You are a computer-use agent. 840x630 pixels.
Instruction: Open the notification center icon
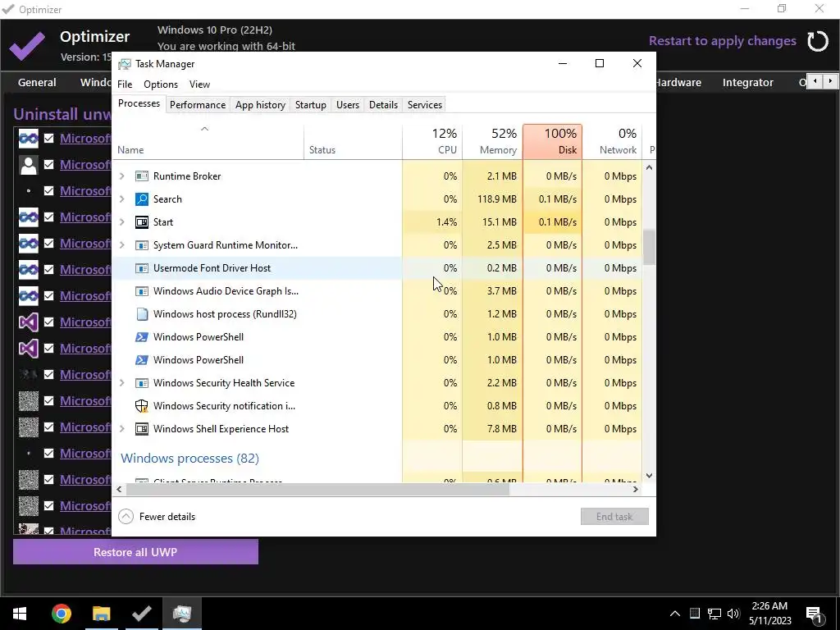pos(815,614)
